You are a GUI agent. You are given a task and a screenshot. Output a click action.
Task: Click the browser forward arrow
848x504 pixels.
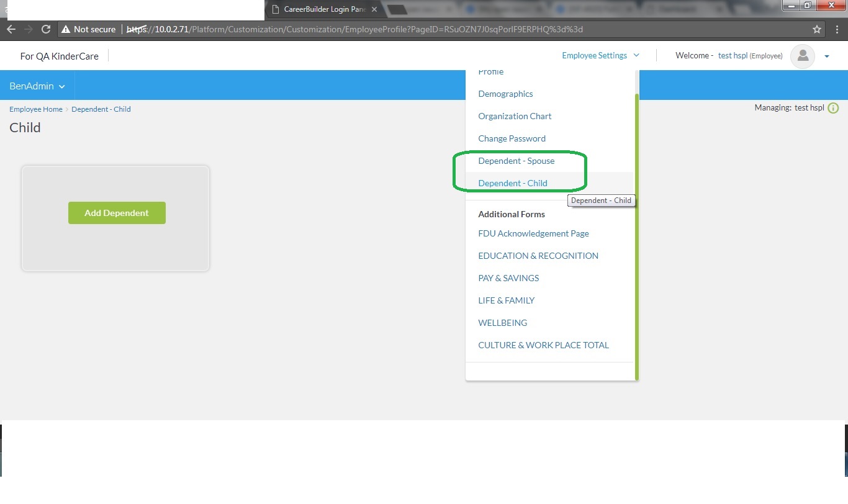(x=29, y=29)
